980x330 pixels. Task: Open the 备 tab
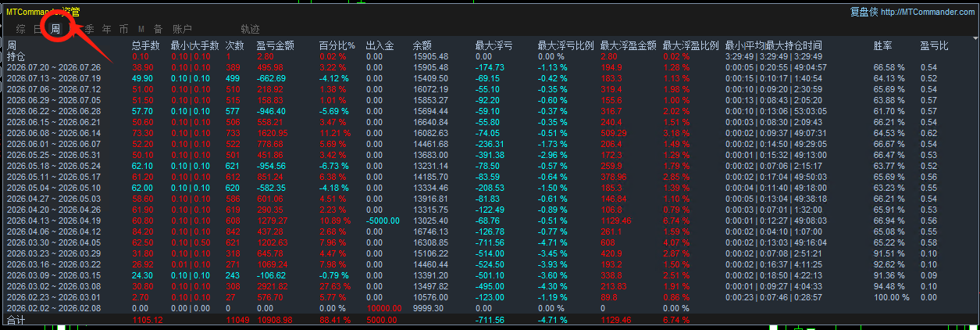159,29
